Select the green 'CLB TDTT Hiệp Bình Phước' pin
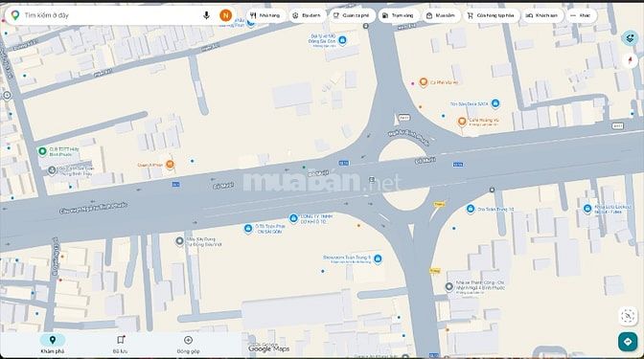Screen dimensions: 644x359 point(42,151)
